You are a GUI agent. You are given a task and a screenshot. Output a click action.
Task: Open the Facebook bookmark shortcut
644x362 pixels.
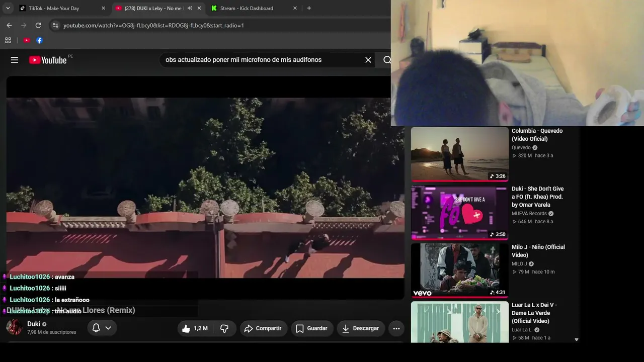(39, 40)
